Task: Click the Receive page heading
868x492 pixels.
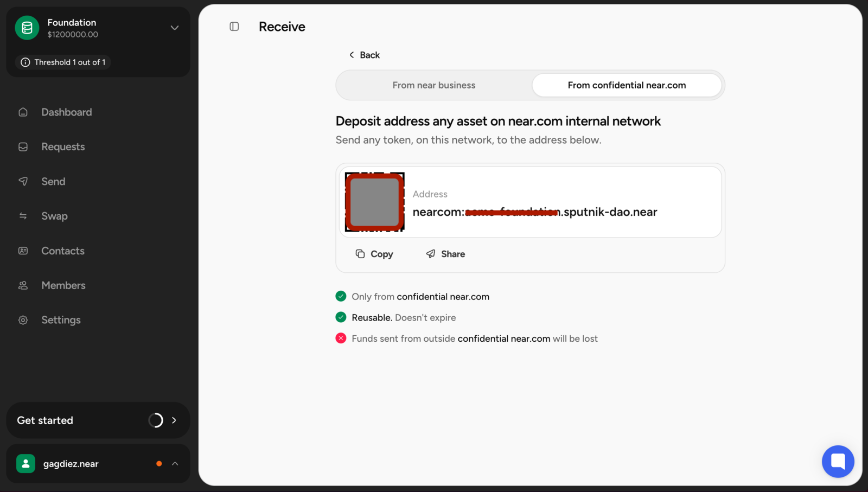Action: [x=282, y=27]
